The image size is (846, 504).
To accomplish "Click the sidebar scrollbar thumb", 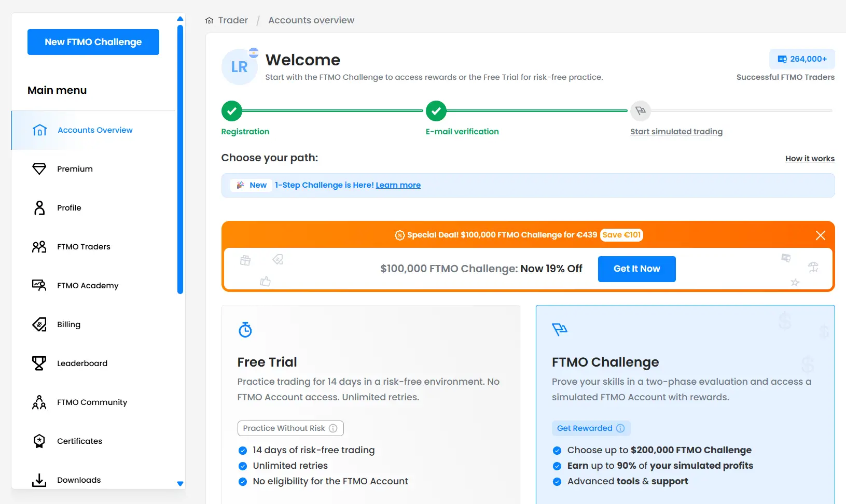I will (180, 159).
